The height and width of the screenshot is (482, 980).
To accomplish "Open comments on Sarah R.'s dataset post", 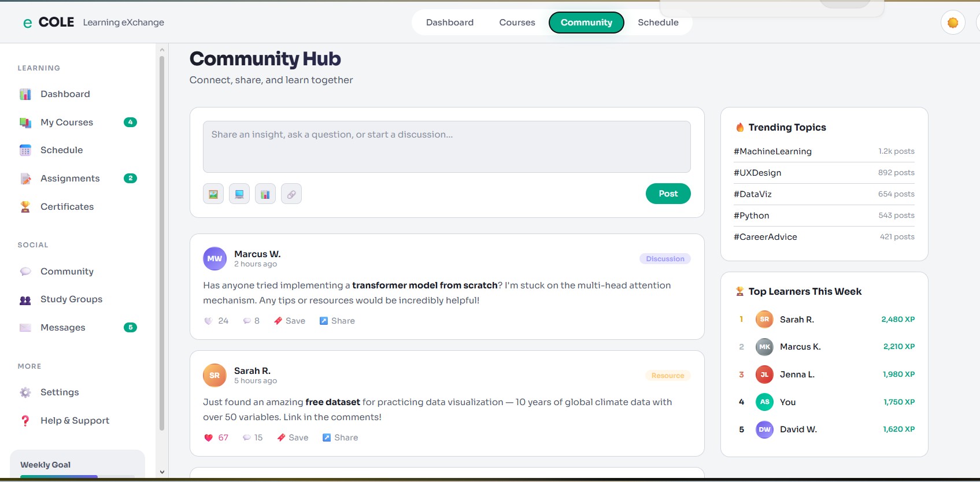I will point(253,437).
